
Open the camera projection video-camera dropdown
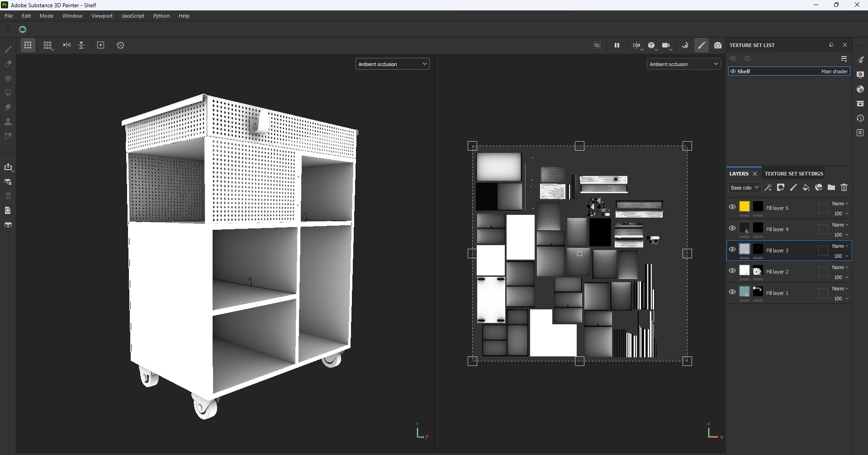pos(667,45)
